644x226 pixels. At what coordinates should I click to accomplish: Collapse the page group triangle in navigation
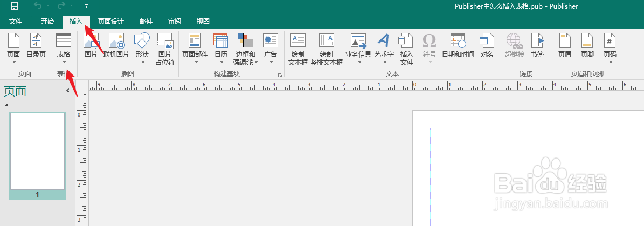[6, 105]
